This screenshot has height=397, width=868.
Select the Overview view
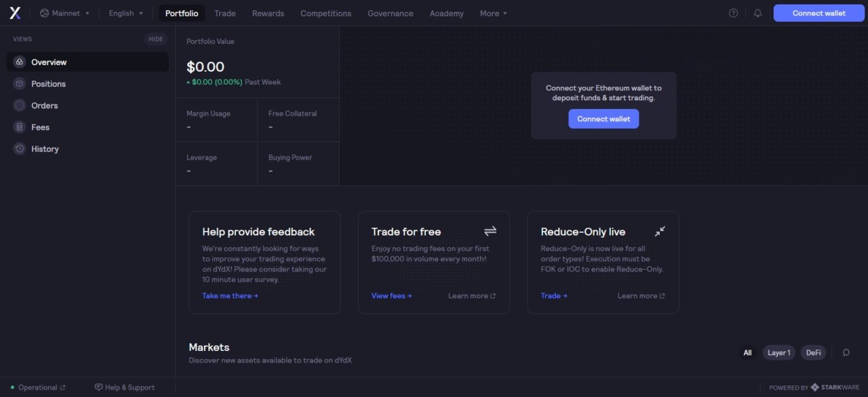pos(87,62)
